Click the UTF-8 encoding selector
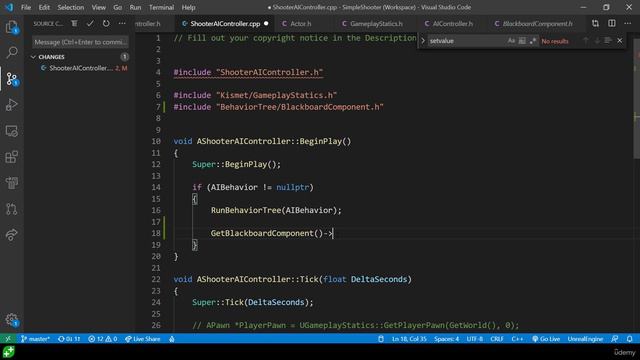This screenshot has width=640, height=360. [474, 339]
